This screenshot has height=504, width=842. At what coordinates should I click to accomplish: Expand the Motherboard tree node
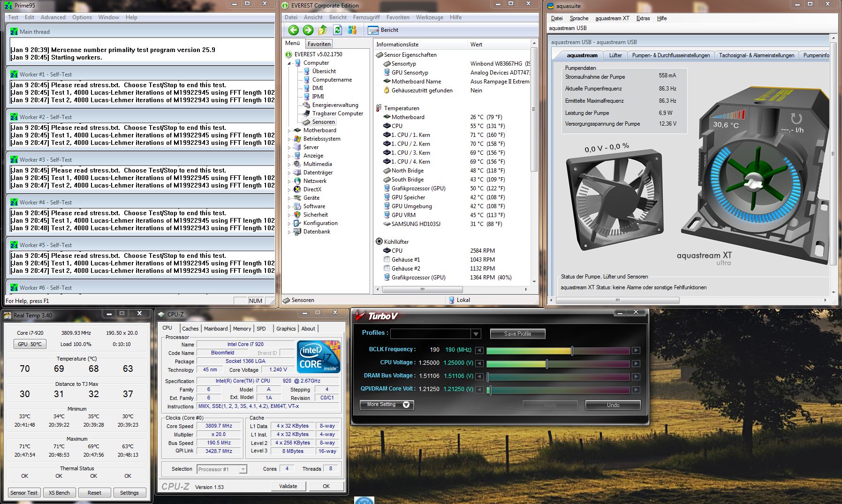tap(289, 131)
